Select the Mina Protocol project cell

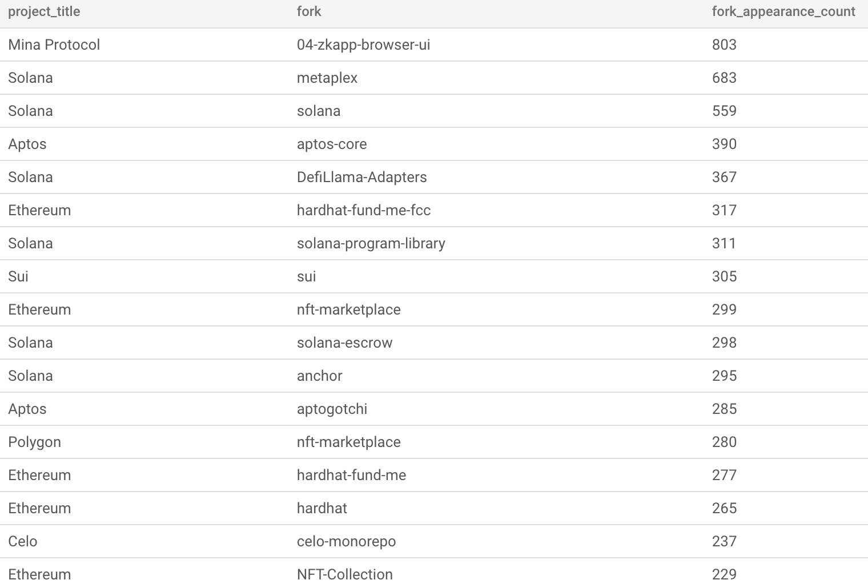(x=54, y=45)
